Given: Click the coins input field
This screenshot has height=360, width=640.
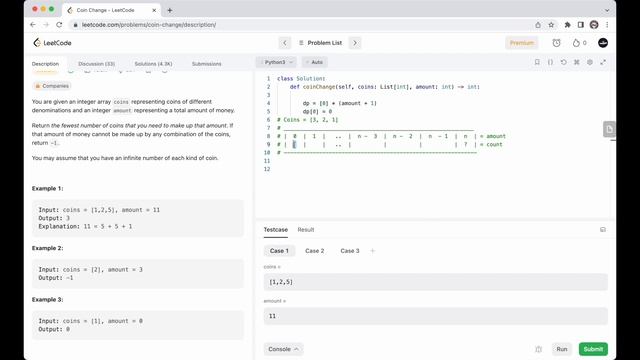Looking at the screenshot, I should [436, 282].
